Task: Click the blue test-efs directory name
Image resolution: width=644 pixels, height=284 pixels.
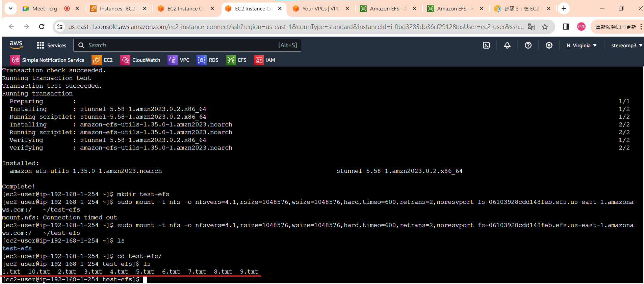Action: click(17, 248)
